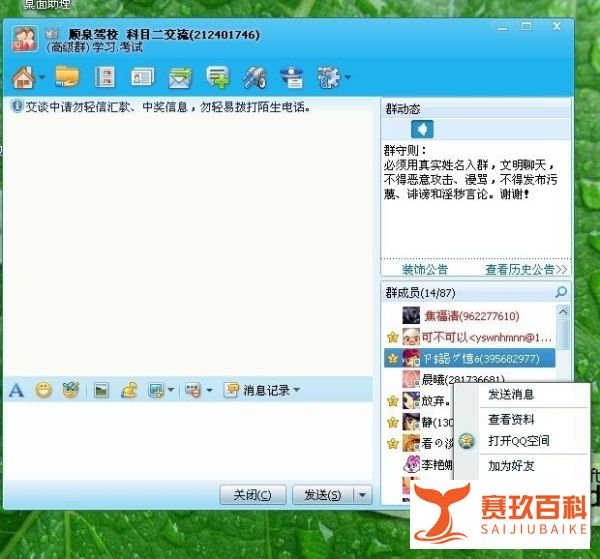The width and height of the screenshot is (600, 559).
Task: Expand the message block options arrow
Action: tap(209, 390)
